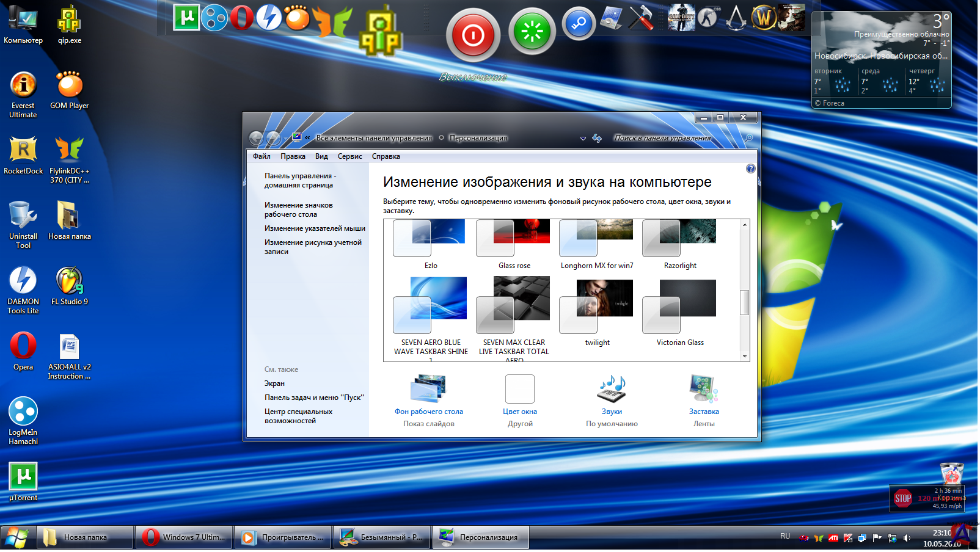The width and height of the screenshot is (980, 552).
Task: Click the Window Color (Цвет окна) swatch
Action: pyautogui.click(x=520, y=389)
